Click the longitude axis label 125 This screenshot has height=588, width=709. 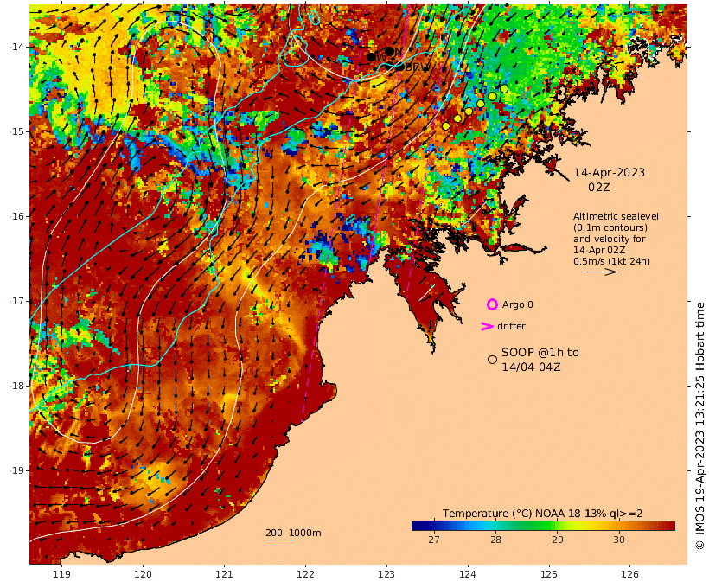(549, 574)
